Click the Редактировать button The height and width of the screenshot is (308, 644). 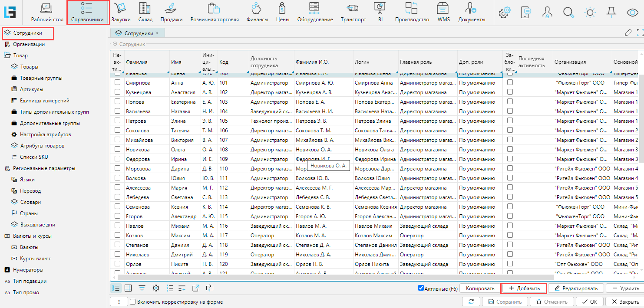click(x=575, y=288)
